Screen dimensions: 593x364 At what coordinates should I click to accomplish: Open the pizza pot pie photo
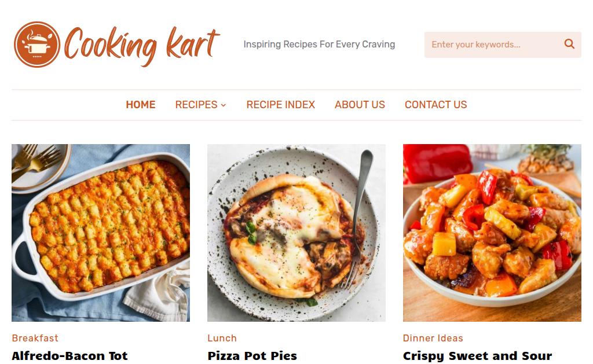point(296,233)
